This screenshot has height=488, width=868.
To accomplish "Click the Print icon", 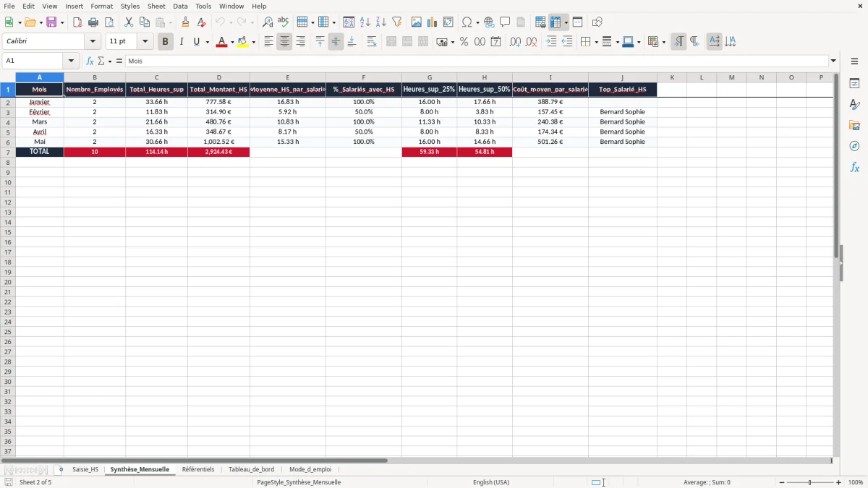I will 93,22.
